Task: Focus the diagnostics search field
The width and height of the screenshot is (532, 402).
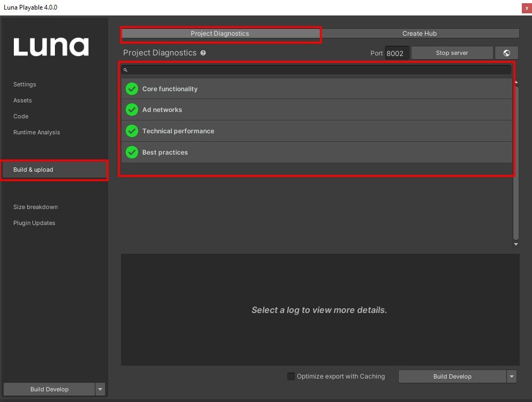Action: point(316,70)
